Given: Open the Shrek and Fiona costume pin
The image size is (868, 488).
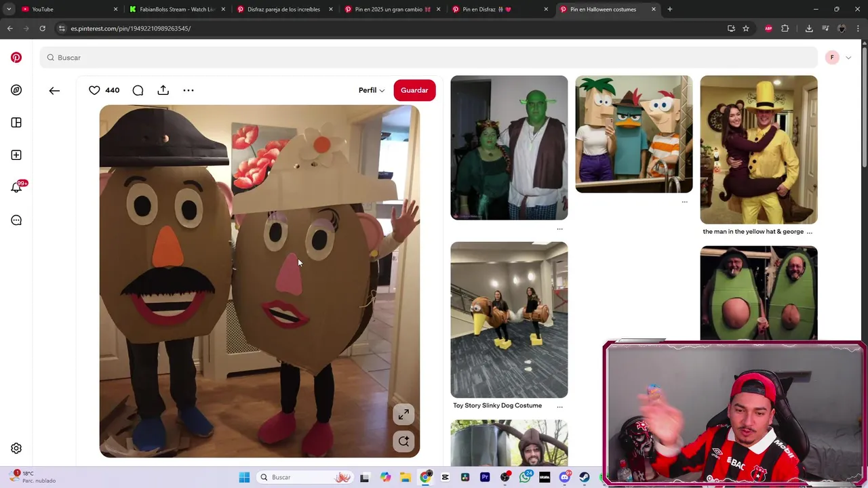Looking at the screenshot, I should tap(509, 148).
